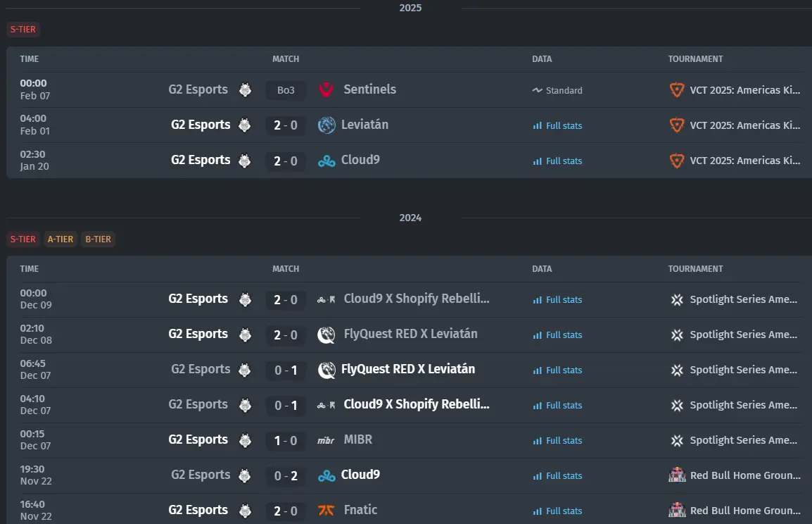Open Full stats for the Jan 20 Cloud9 match

click(x=558, y=161)
